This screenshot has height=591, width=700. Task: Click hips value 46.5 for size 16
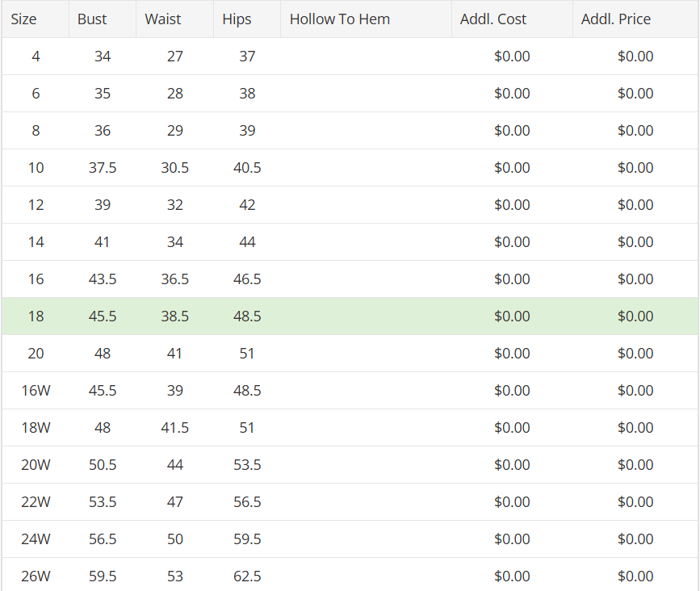(x=247, y=279)
